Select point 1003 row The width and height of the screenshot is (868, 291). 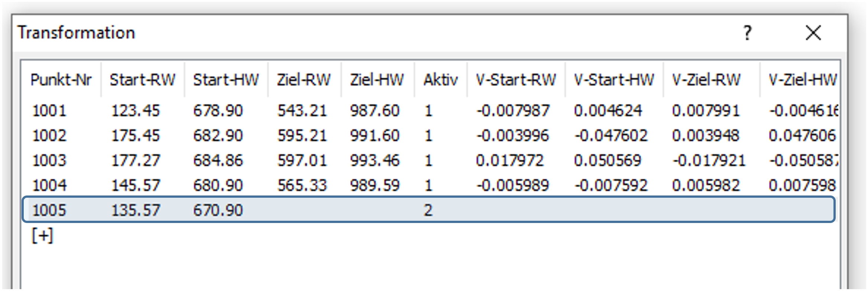coord(49,161)
